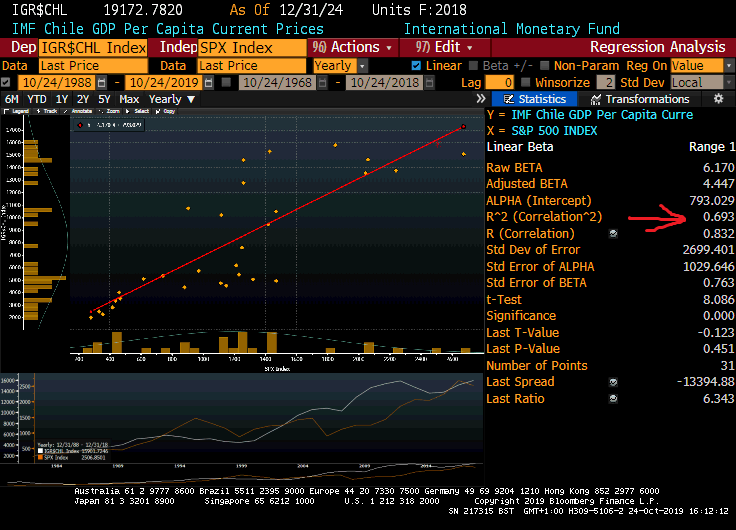Open the Yearly dropdown beside Max
Screen dimensions: 736x530
171,100
